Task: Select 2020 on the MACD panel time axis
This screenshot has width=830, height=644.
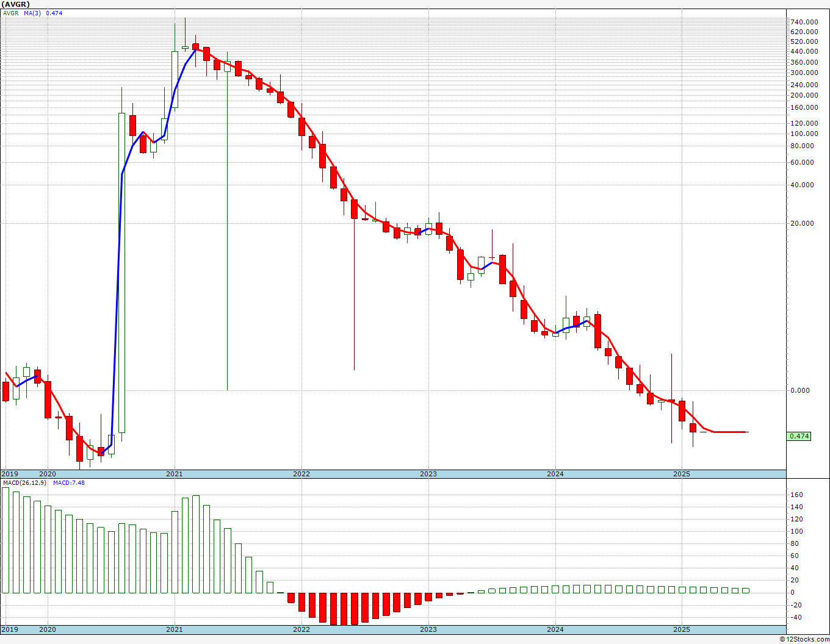Action: tap(47, 630)
